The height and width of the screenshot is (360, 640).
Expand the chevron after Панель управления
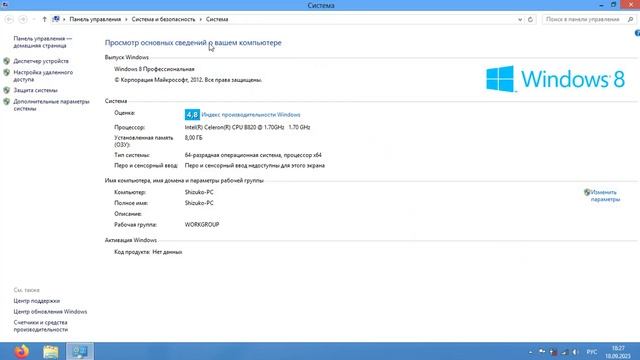pyautogui.click(x=126, y=19)
